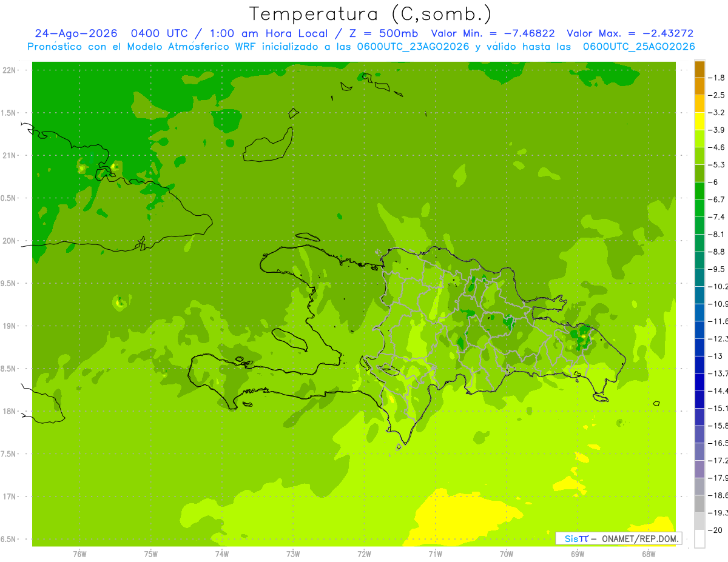Click the blue swatch between -11.6 and -12.3
The height and width of the screenshot is (562, 728).
click(x=699, y=330)
